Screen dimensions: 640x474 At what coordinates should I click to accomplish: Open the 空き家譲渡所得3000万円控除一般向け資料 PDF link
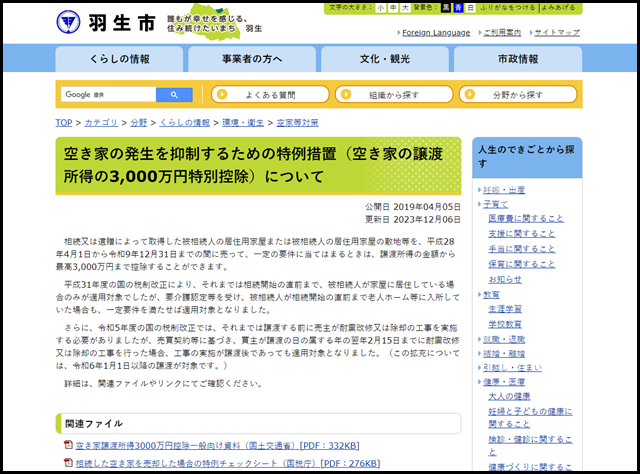click(218, 445)
